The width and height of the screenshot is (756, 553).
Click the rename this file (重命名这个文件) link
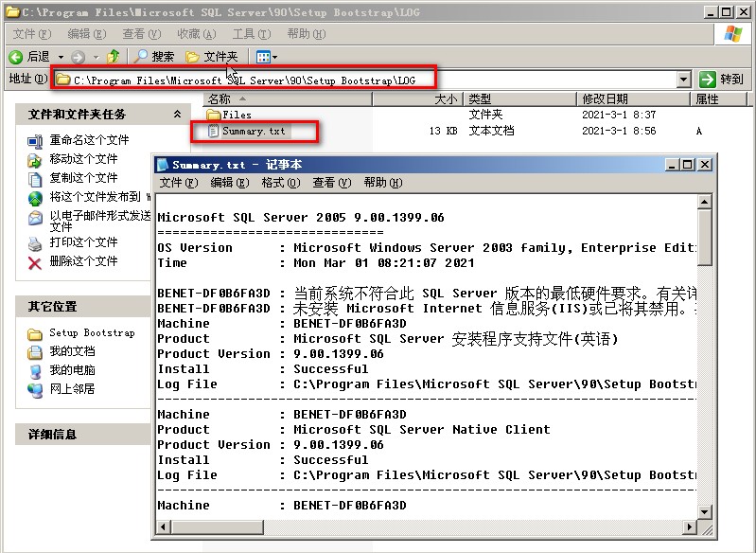pyautogui.click(x=89, y=140)
